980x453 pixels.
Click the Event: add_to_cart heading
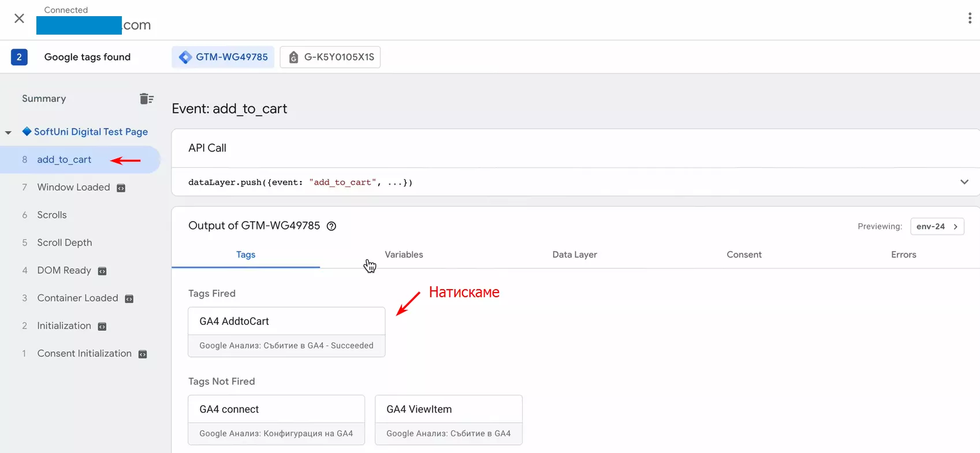pos(229,108)
